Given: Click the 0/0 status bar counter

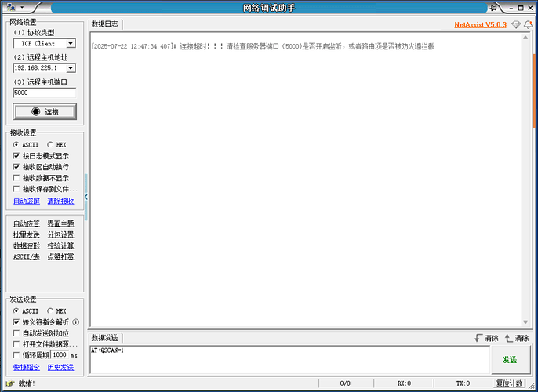Looking at the screenshot, I should (x=345, y=383).
